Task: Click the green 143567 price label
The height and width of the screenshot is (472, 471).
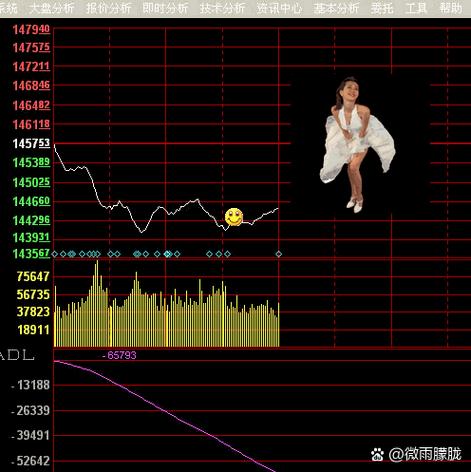Action: [x=31, y=254]
